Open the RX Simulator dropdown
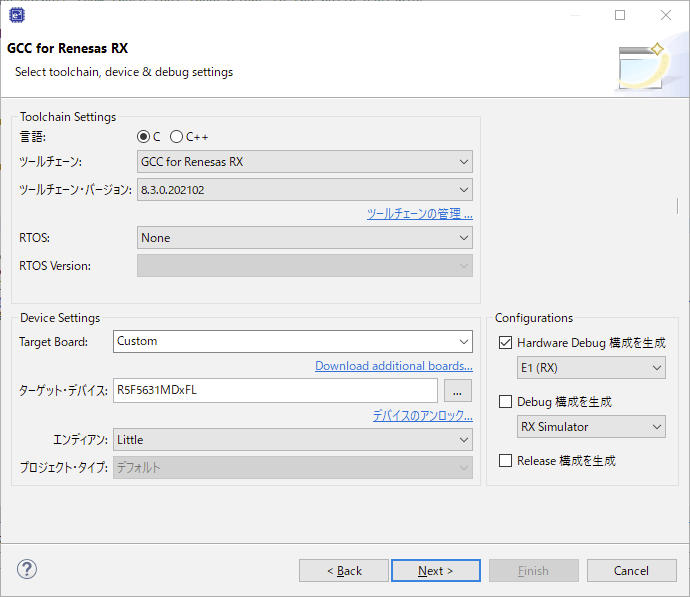This screenshot has width=690, height=597. click(x=591, y=427)
